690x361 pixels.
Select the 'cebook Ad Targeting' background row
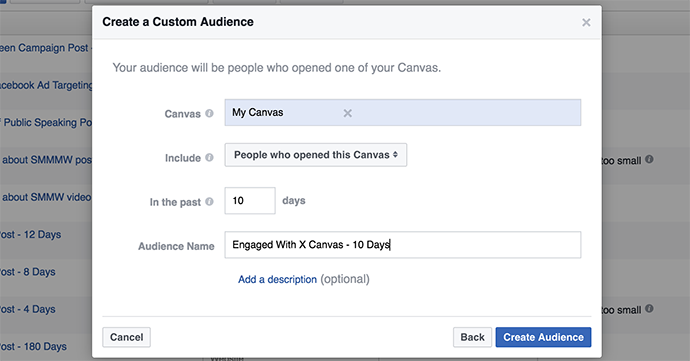pyautogui.click(x=46, y=85)
